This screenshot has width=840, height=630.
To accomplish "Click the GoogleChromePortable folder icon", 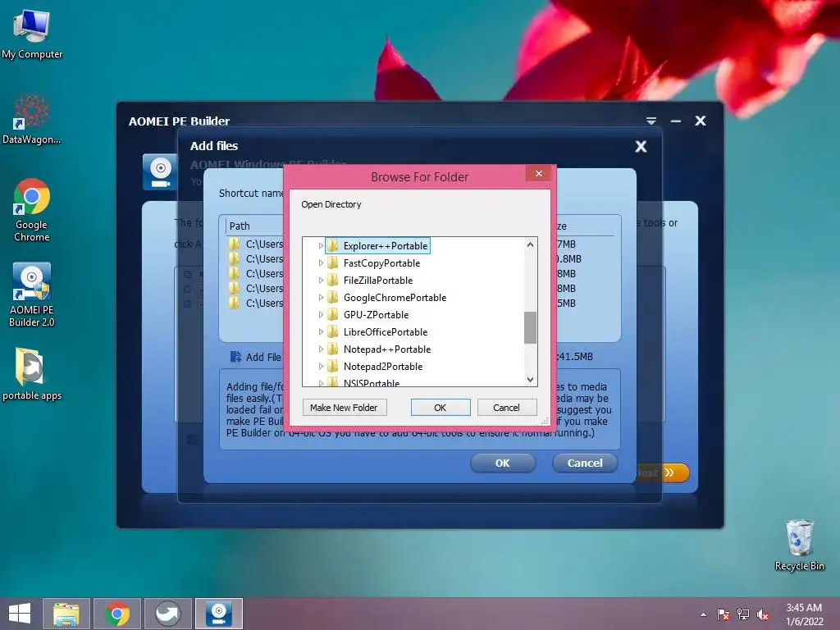I will coord(333,297).
